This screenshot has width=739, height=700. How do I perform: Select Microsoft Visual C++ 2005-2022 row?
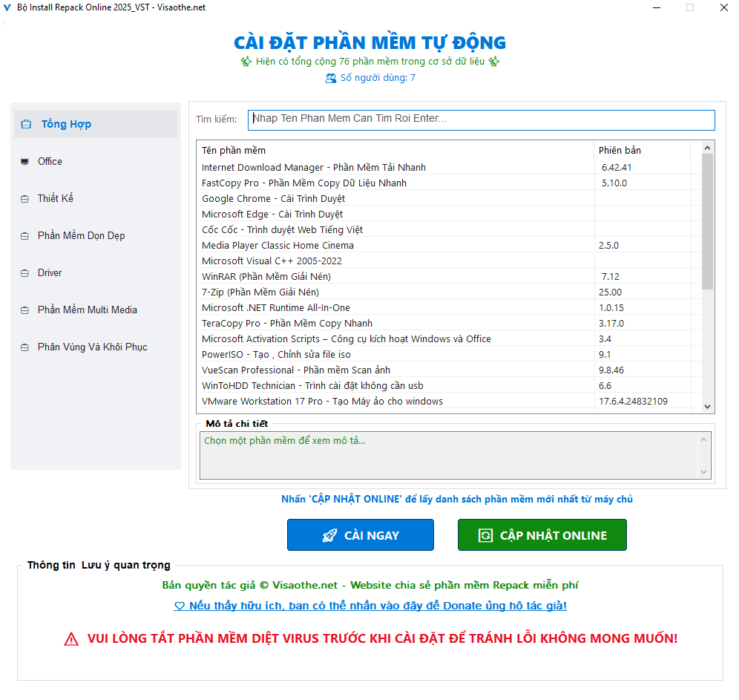click(449, 261)
